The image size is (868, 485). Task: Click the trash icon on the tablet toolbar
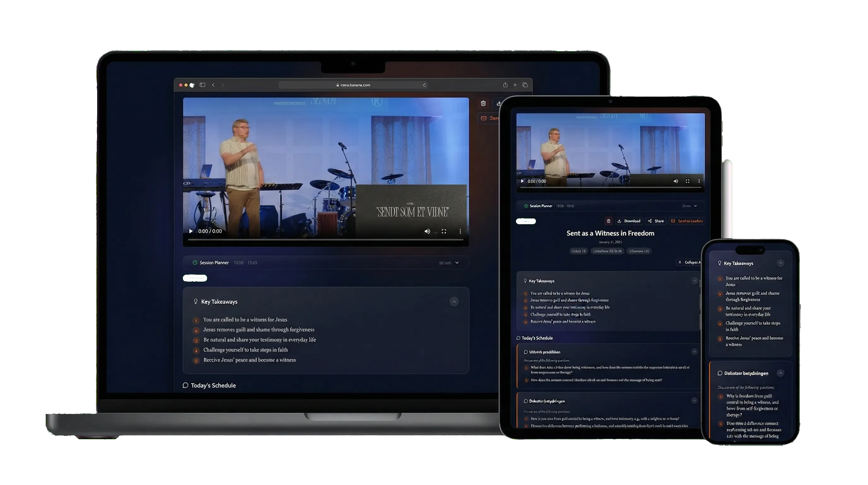click(x=608, y=221)
